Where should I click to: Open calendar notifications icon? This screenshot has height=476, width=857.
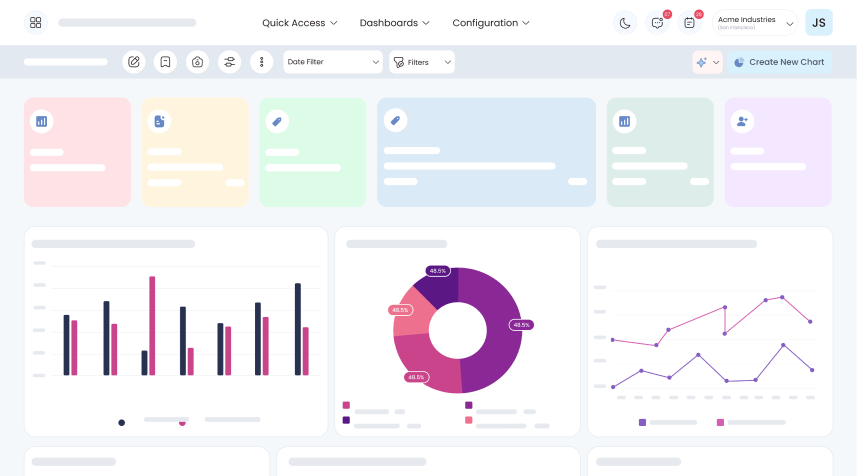pyautogui.click(x=689, y=22)
